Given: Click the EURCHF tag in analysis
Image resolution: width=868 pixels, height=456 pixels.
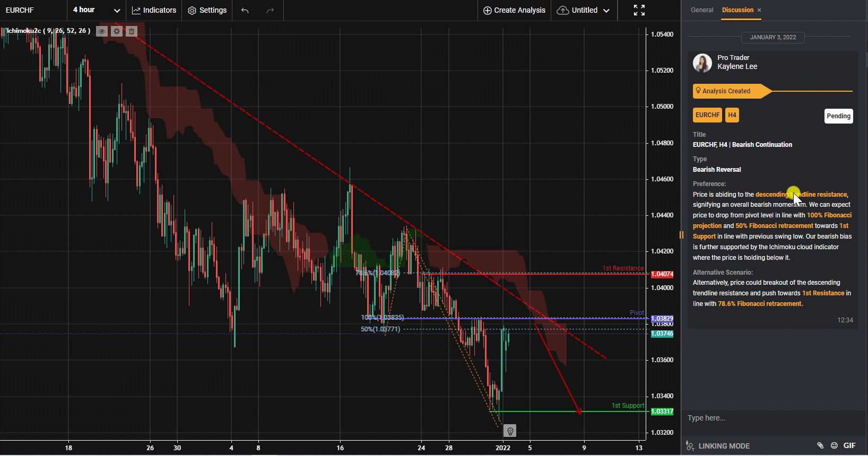Looking at the screenshot, I should (x=708, y=115).
